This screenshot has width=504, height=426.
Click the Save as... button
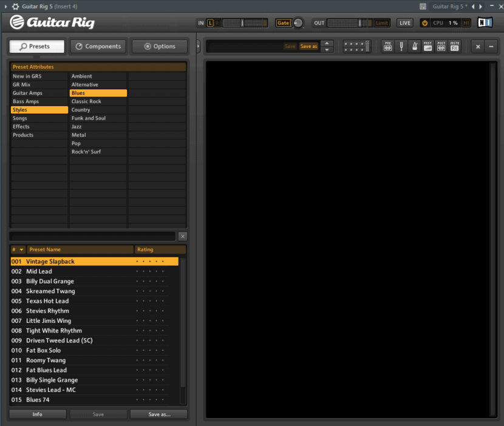pos(159,414)
